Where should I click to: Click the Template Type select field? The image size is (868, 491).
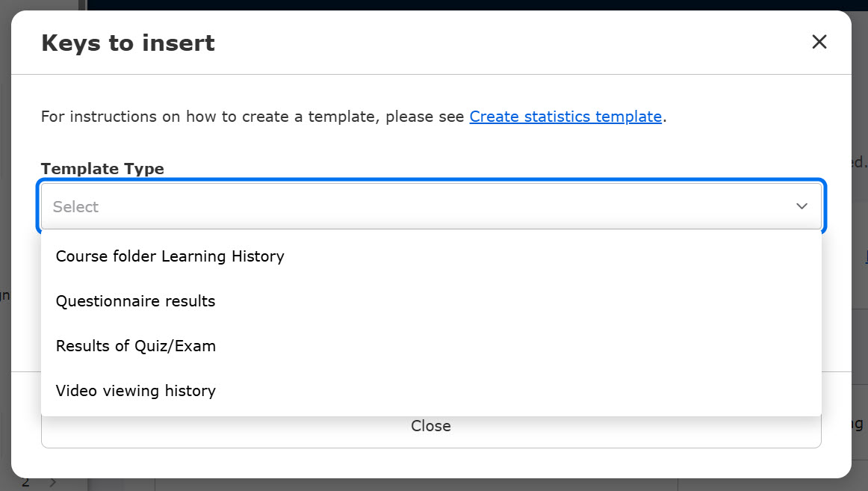point(431,206)
